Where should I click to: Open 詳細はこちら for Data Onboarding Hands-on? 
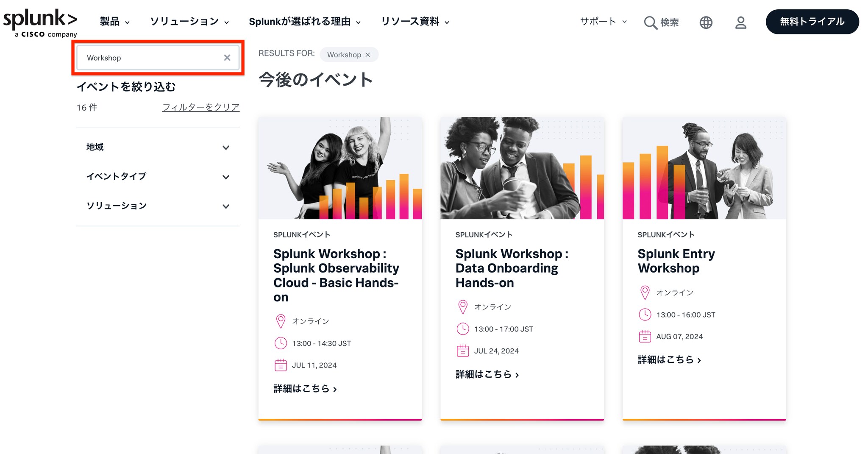(487, 374)
